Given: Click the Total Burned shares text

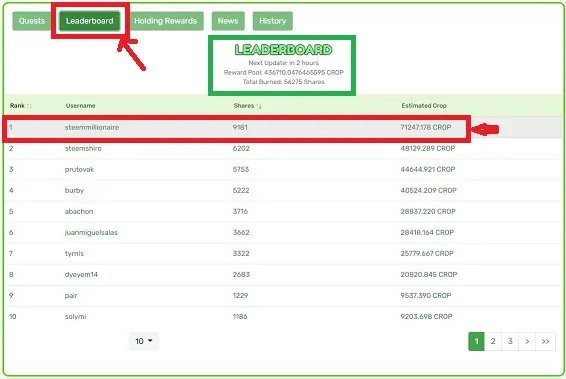Looking at the screenshot, I should [x=283, y=82].
